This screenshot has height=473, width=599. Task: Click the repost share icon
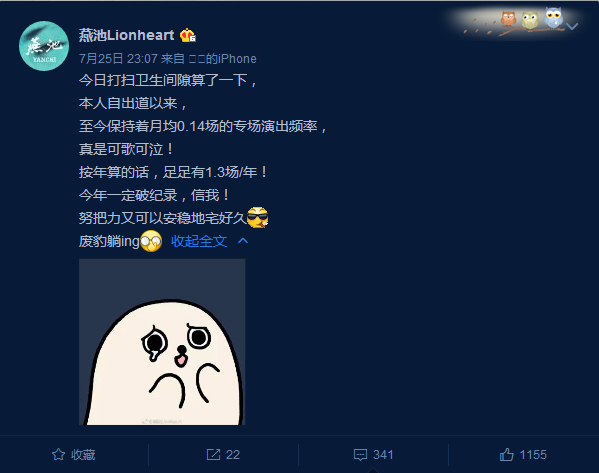[213, 454]
